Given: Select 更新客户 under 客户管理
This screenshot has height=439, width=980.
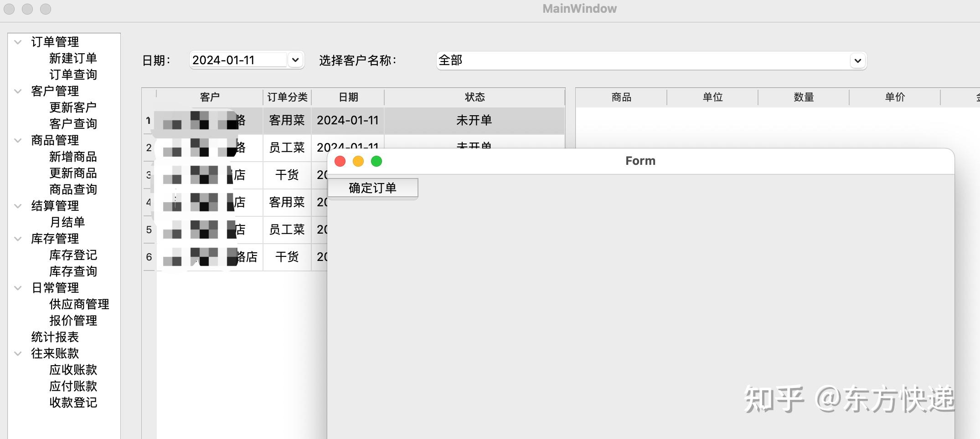Looking at the screenshot, I should pyautogui.click(x=73, y=107).
